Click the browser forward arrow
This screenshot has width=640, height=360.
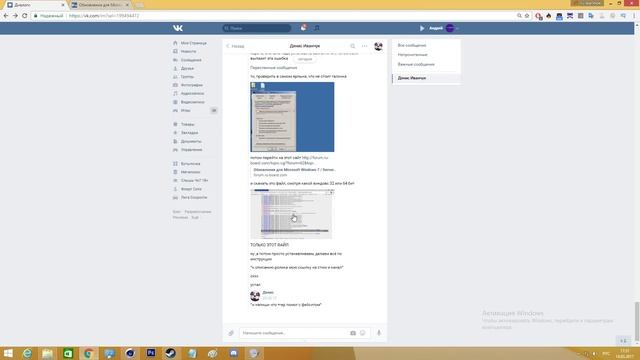pos(15,16)
